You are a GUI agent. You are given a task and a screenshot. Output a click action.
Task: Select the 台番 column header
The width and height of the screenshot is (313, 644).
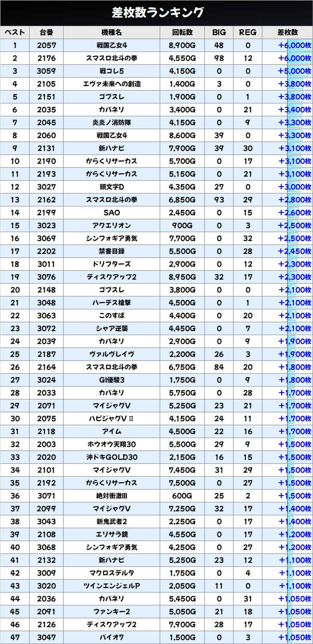click(x=46, y=33)
